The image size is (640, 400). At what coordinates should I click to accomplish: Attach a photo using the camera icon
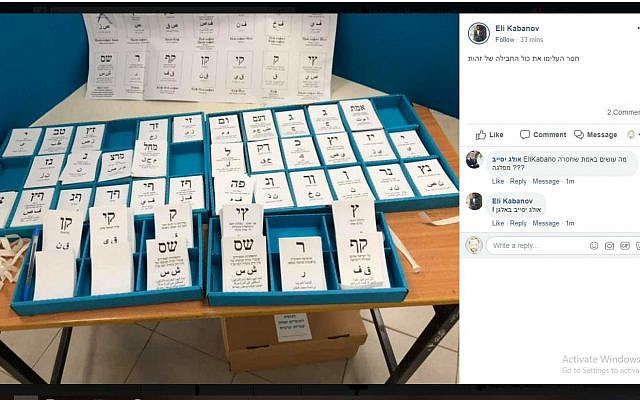click(609, 245)
